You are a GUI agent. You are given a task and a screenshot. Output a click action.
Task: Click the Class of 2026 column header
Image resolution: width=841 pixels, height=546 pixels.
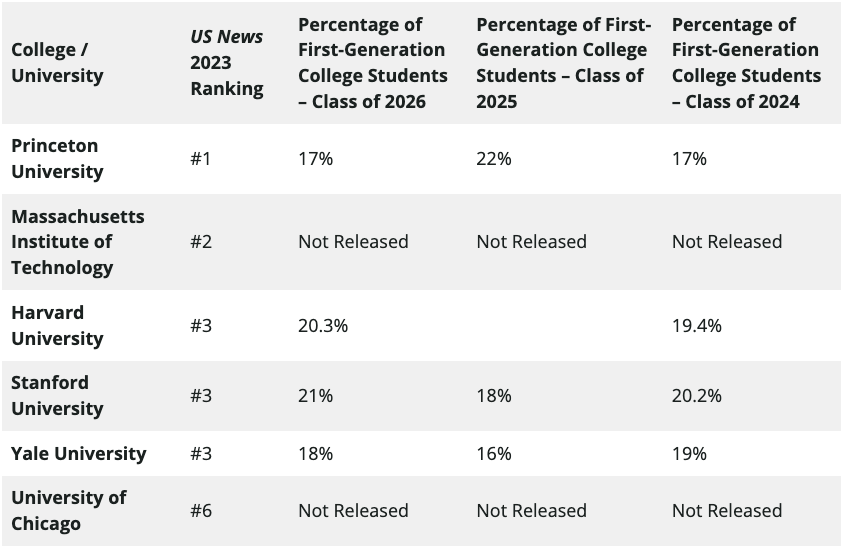tap(373, 63)
